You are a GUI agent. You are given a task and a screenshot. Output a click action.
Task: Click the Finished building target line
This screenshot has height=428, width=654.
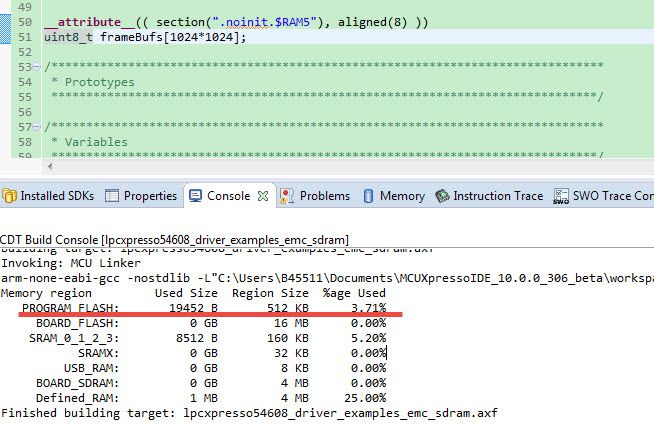(249, 413)
